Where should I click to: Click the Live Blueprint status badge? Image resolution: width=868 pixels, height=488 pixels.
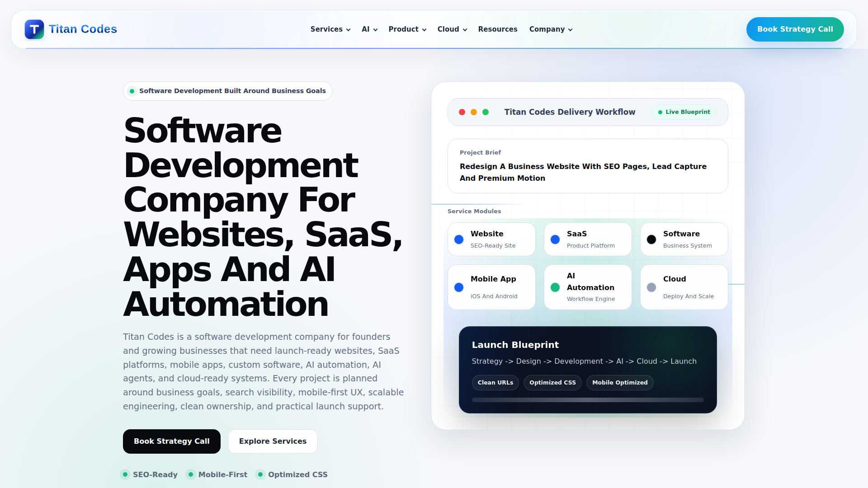coord(684,112)
